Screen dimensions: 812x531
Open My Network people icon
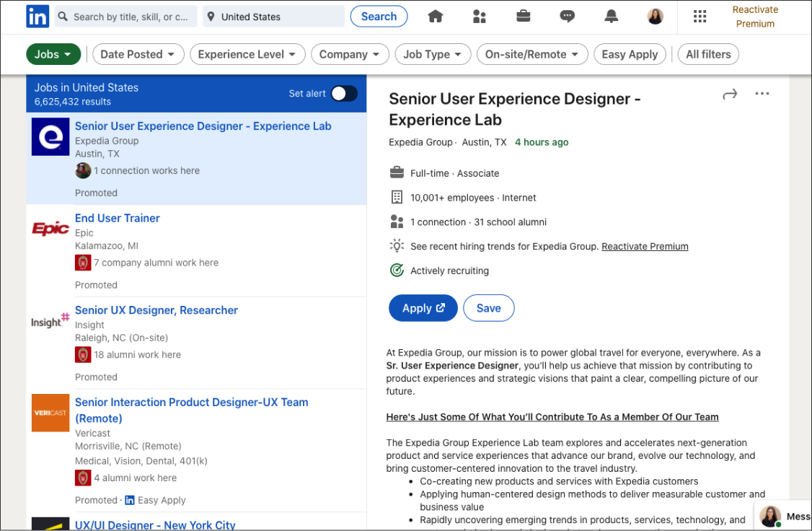[480, 17]
